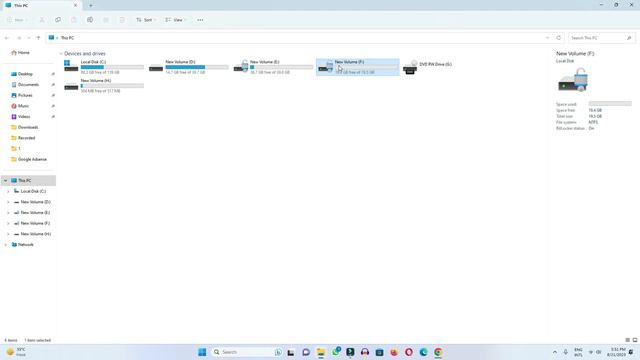Open address bar history dropdown chevron

tap(547, 38)
